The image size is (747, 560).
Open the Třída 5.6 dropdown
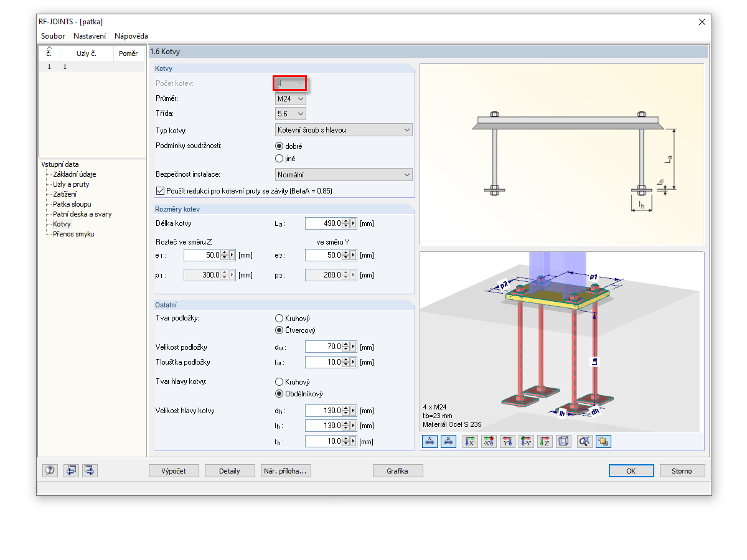pos(291,113)
